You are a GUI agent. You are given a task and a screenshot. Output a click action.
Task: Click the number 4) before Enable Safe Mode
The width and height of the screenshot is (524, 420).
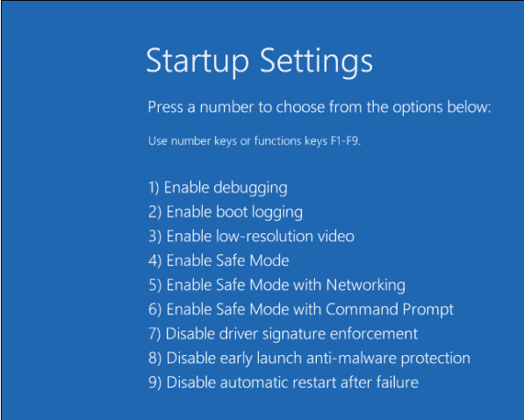point(155,260)
